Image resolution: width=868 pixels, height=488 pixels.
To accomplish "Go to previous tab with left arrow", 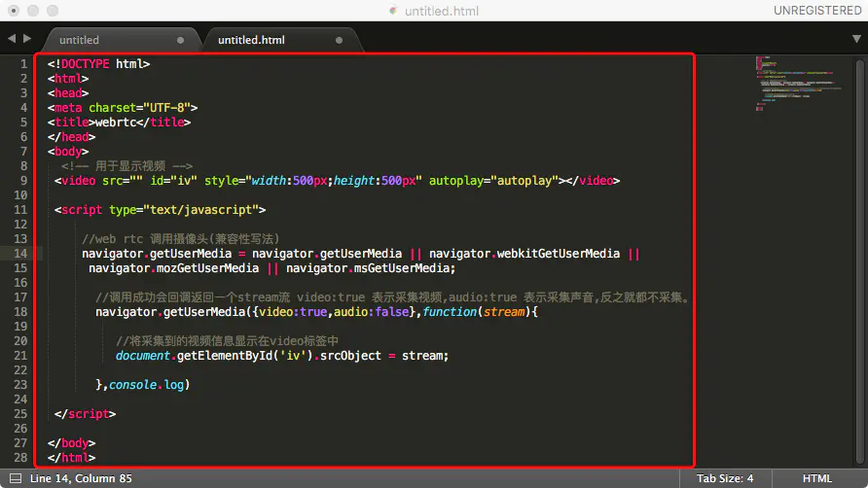I will pyautogui.click(x=12, y=39).
